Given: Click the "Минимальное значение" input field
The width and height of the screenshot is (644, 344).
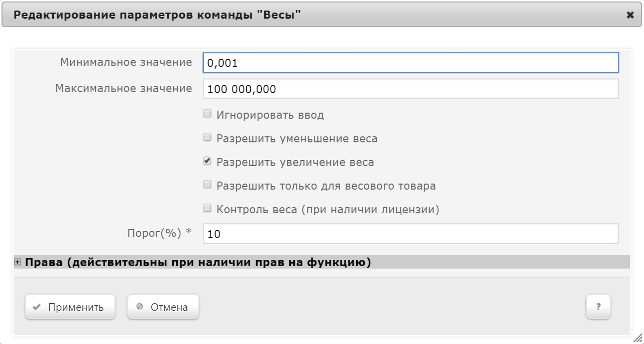Looking at the screenshot, I should (x=410, y=63).
